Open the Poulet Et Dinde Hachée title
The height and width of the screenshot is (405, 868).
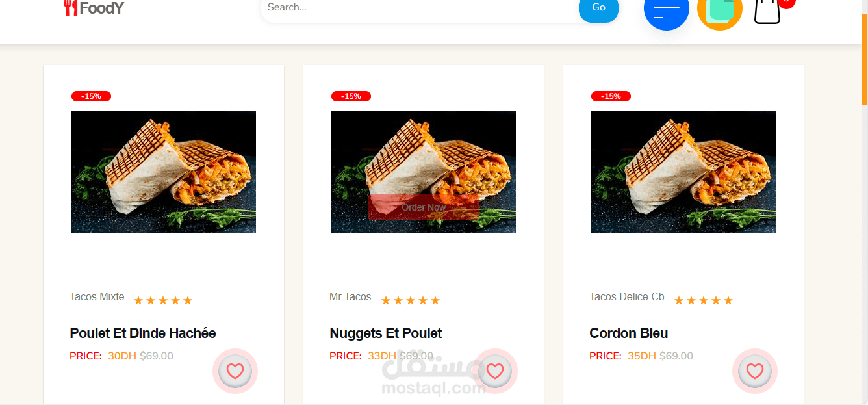[x=143, y=333]
